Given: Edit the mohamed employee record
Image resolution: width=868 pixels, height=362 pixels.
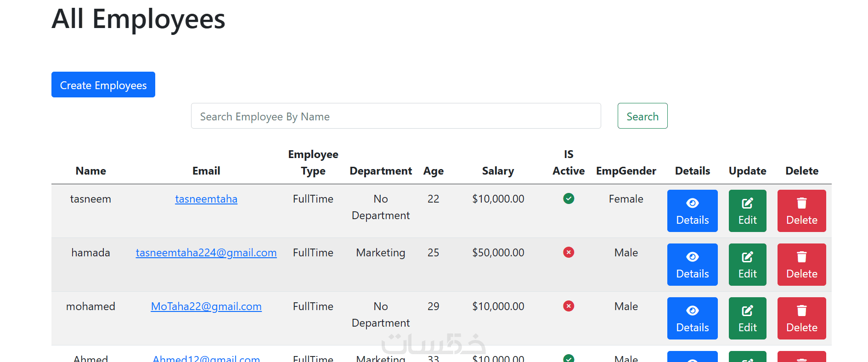Looking at the screenshot, I should click(747, 318).
